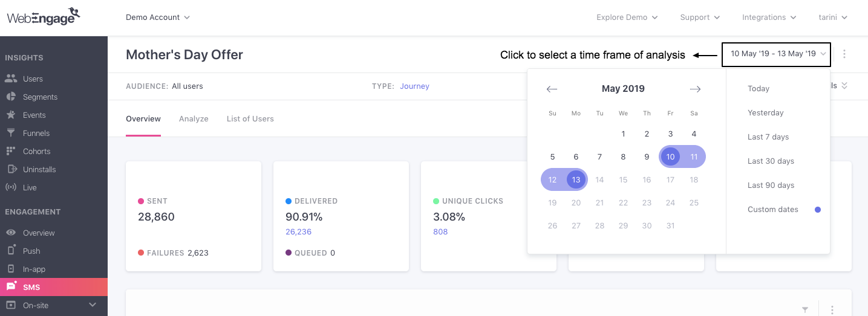Image resolution: width=868 pixels, height=316 pixels.
Task: Click the SENT value '28,860'
Action: (156, 217)
